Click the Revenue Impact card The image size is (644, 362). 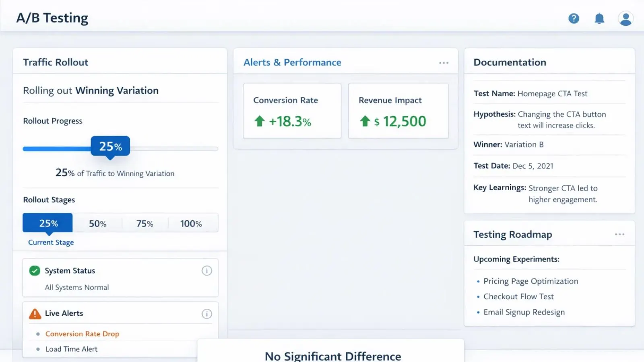(x=398, y=111)
